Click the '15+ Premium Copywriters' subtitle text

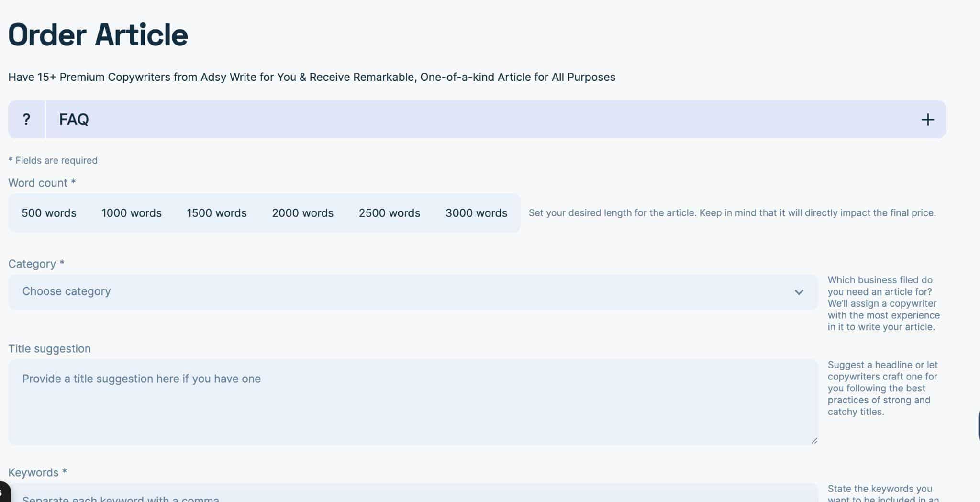coord(312,77)
